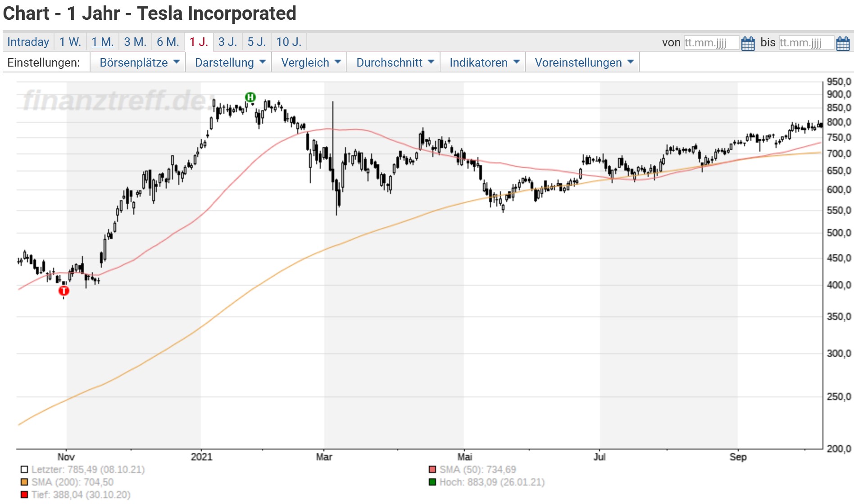The height and width of the screenshot is (504, 854).
Task: Open the 'bis' date calendar picker icon
Action: [843, 43]
